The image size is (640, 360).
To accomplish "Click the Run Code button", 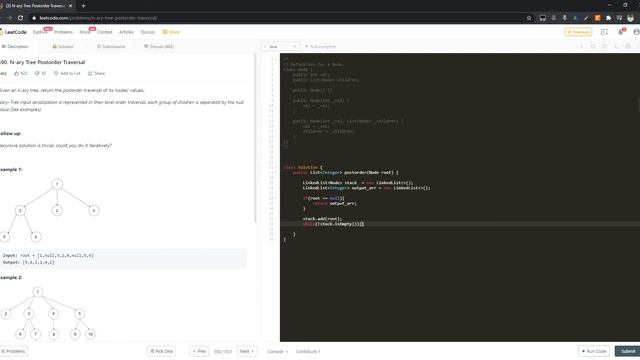I will (594, 351).
